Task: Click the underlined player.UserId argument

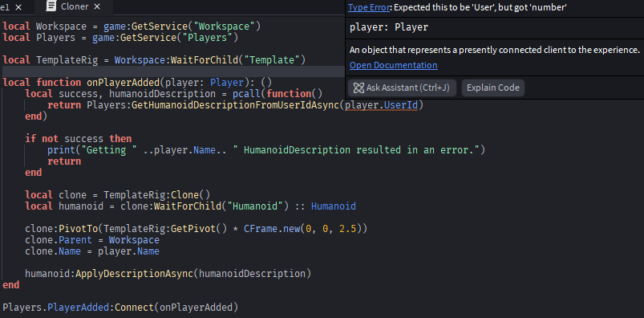Action: tap(381, 105)
